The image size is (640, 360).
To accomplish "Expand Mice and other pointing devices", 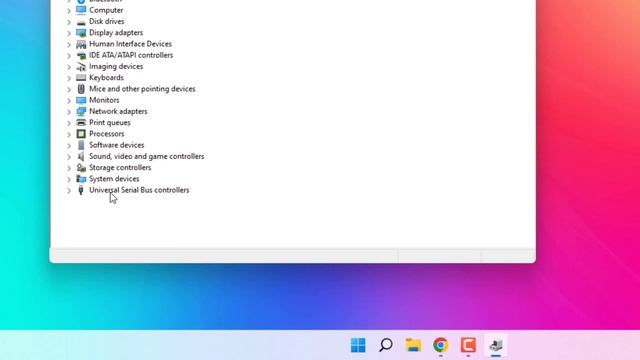I will 69,89.
